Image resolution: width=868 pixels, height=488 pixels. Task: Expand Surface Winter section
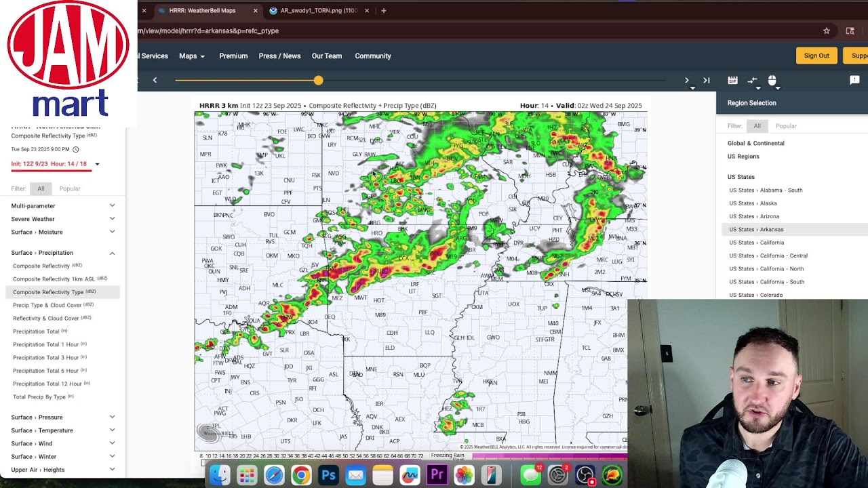click(x=63, y=457)
